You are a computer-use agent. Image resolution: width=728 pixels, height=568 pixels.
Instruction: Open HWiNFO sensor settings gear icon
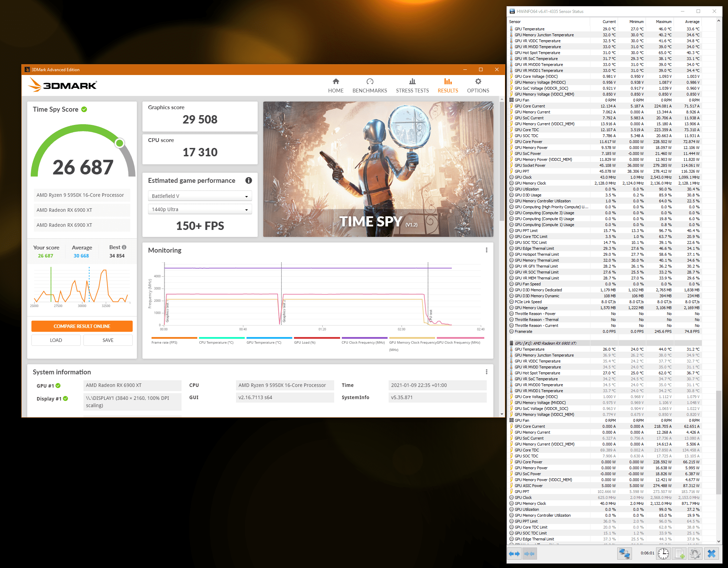[695, 554]
